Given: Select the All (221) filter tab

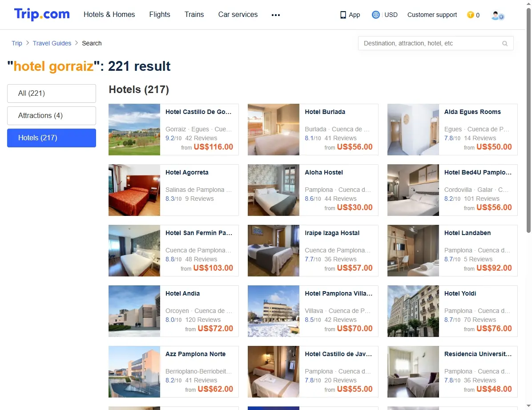Looking at the screenshot, I should point(52,93).
